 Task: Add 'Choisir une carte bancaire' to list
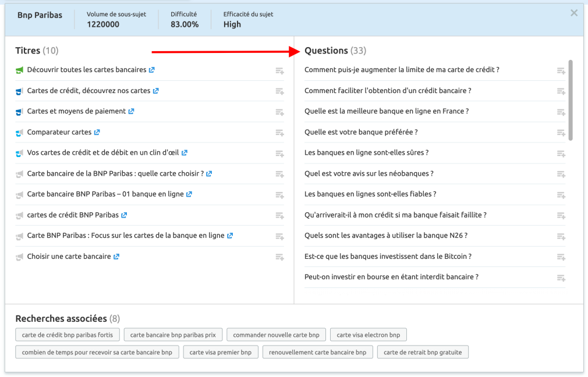click(280, 258)
